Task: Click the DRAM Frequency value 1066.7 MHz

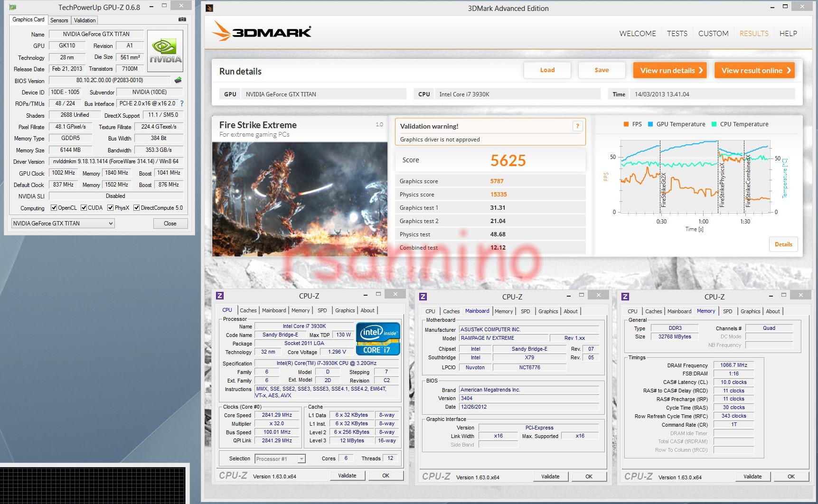Action: 733,365
